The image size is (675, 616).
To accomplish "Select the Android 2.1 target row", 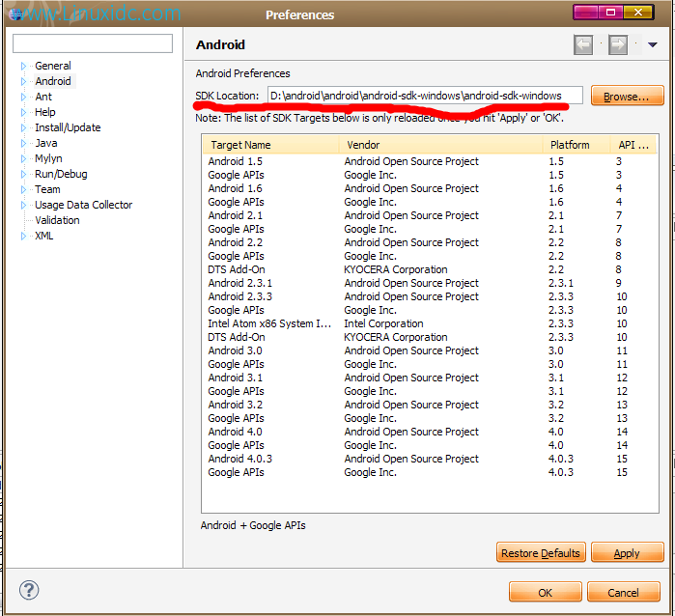I will (x=430, y=215).
